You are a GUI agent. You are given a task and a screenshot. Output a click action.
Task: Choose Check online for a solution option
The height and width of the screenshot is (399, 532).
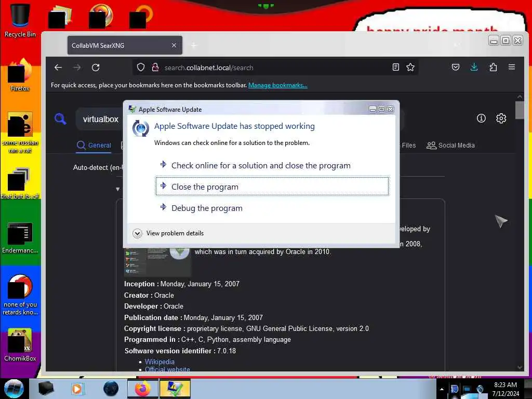pyautogui.click(x=272, y=165)
